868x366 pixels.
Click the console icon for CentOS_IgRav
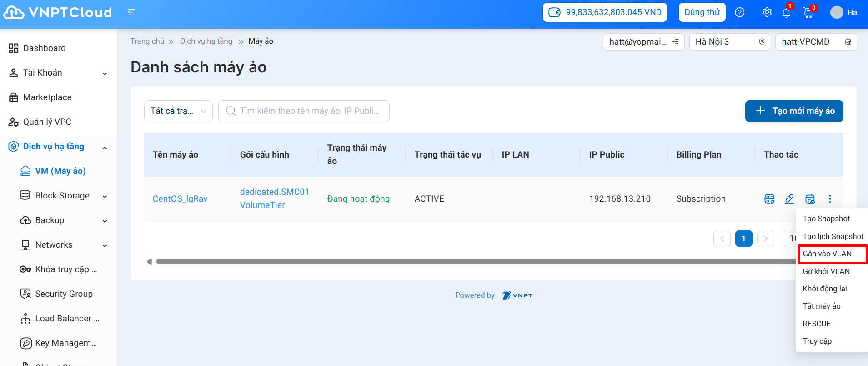[x=769, y=199]
